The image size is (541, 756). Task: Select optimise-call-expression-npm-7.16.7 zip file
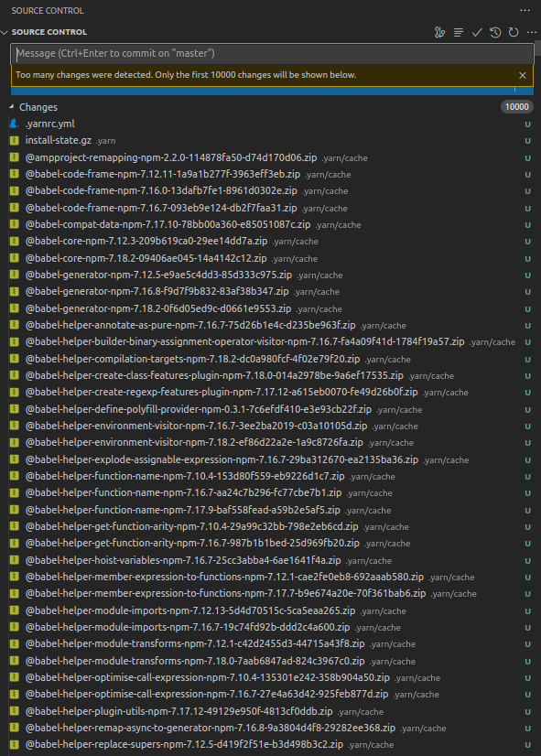pyautogui.click(x=207, y=695)
